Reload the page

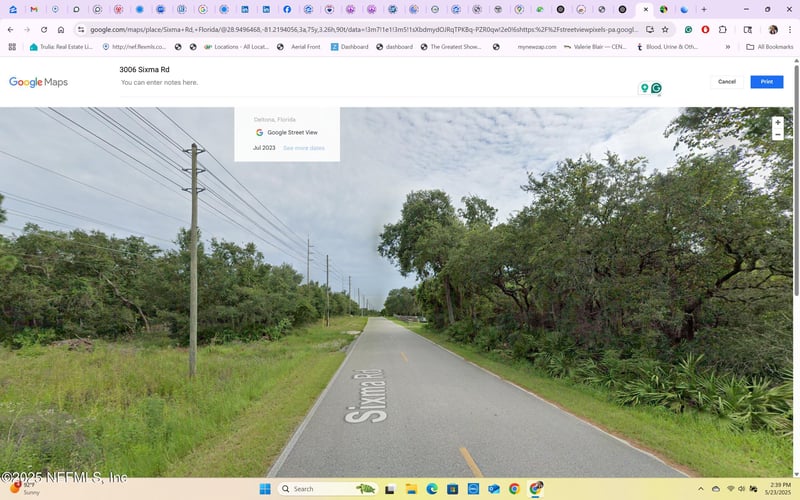click(44, 30)
